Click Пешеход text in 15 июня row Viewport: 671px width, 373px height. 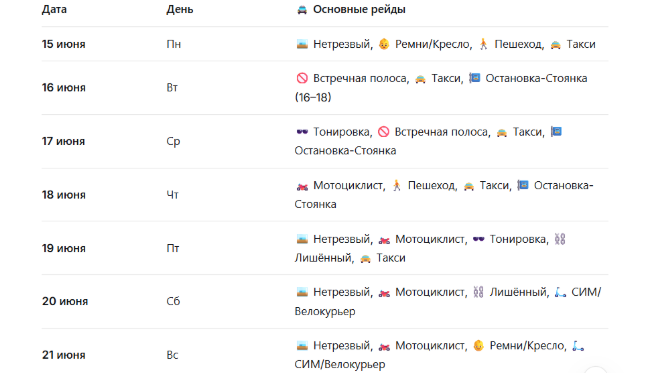pyautogui.click(x=518, y=44)
